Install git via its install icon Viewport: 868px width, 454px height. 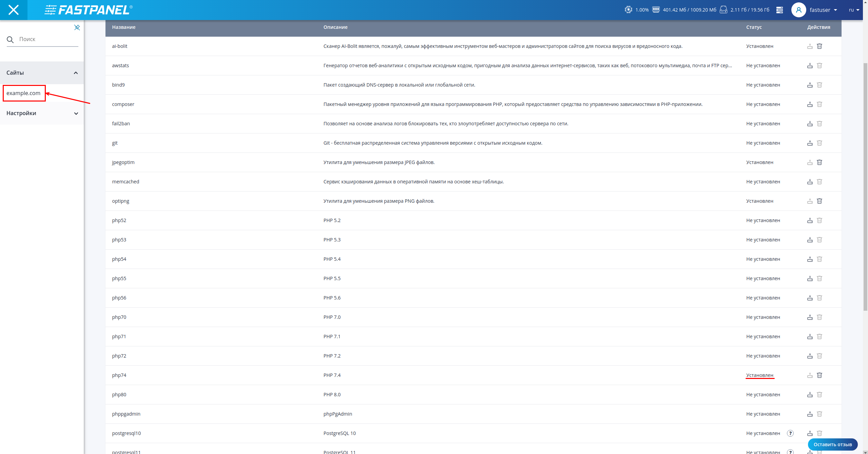pyautogui.click(x=810, y=143)
